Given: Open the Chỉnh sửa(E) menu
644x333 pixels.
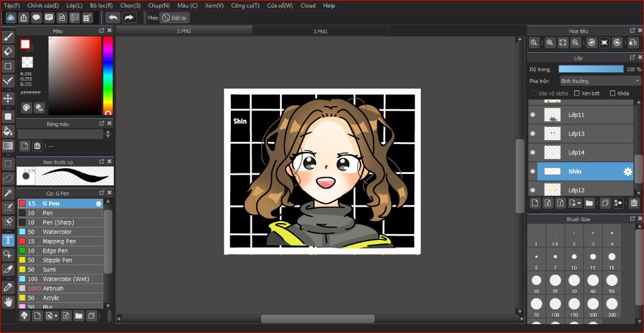Looking at the screenshot, I should pos(43,6).
